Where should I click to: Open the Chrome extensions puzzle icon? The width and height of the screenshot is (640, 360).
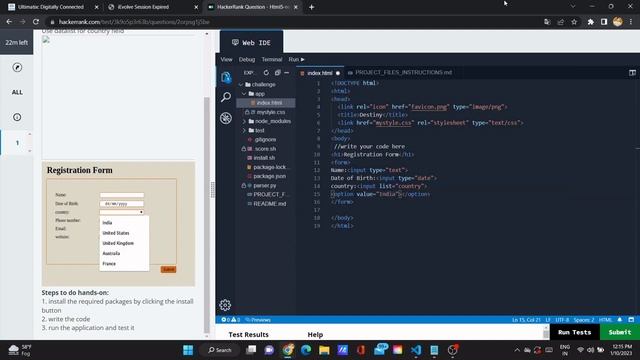pyautogui.click(x=590, y=22)
